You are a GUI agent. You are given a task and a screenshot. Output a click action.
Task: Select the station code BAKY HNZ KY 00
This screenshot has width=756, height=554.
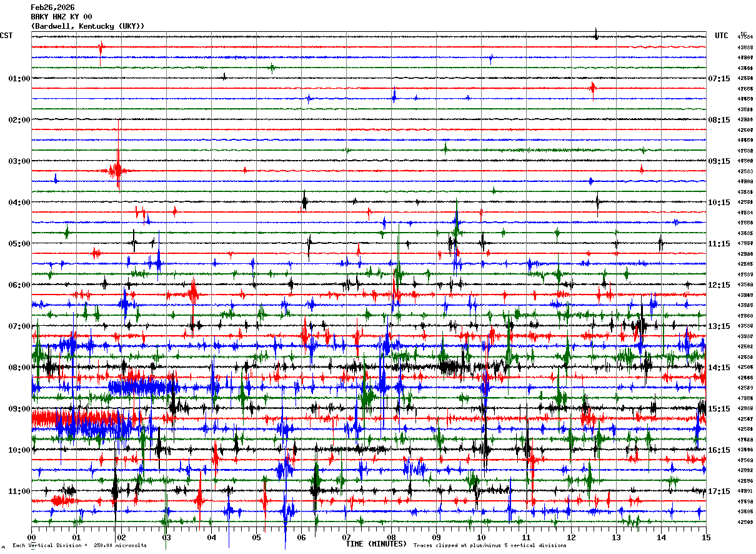point(61,17)
